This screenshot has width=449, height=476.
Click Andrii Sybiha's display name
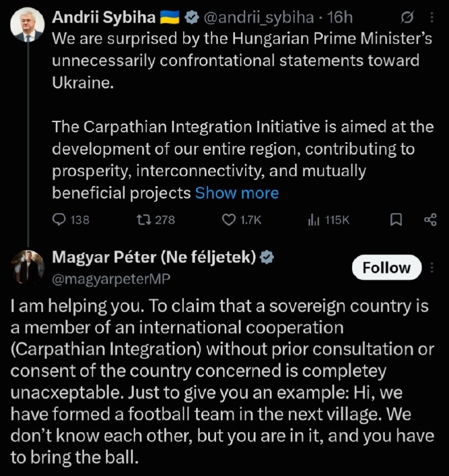click(103, 18)
